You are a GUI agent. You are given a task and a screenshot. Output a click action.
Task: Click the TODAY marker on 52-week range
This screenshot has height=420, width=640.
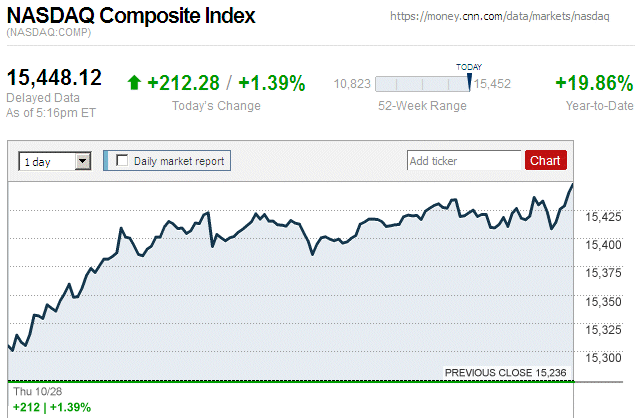coord(468,80)
